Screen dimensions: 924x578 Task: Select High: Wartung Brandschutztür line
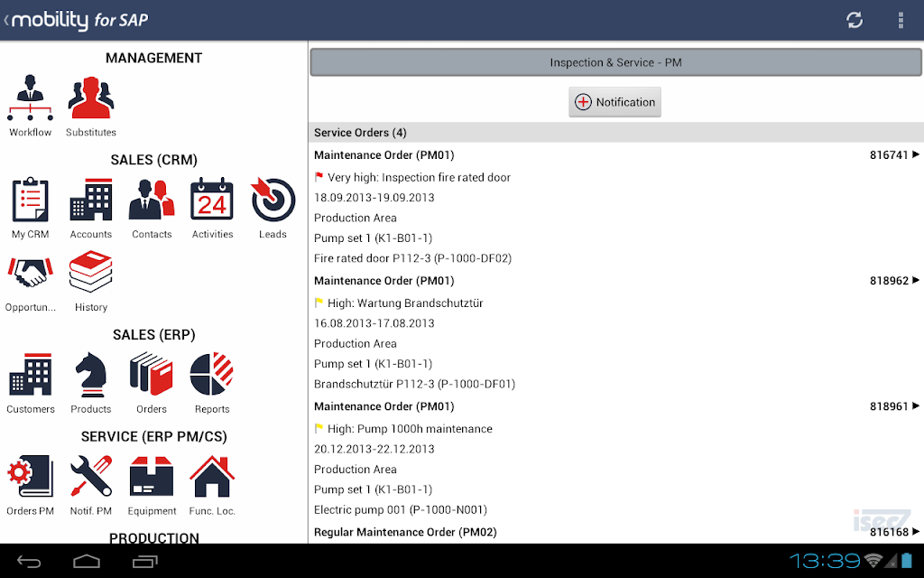point(405,303)
